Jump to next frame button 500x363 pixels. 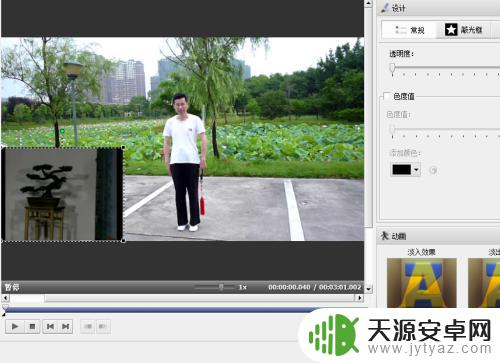(x=65, y=326)
